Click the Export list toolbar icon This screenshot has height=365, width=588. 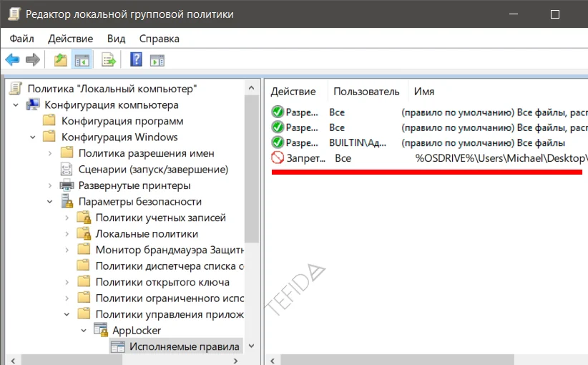click(109, 59)
